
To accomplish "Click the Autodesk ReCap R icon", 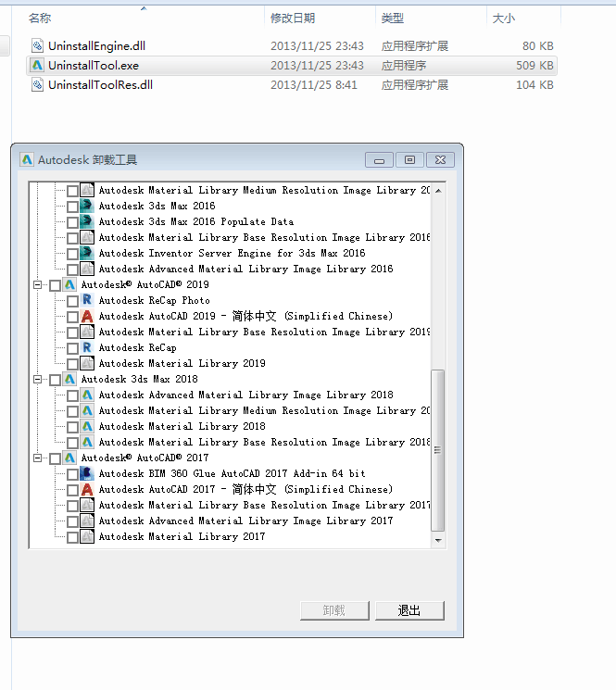I will tap(87, 347).
